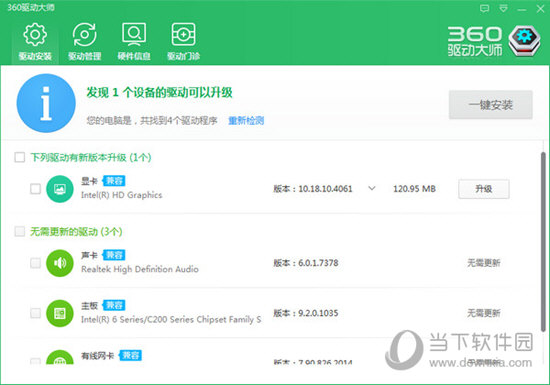Click the 兼容 badge next to 显卡
The width and height of the screenshot is (550, 385).
114,181
